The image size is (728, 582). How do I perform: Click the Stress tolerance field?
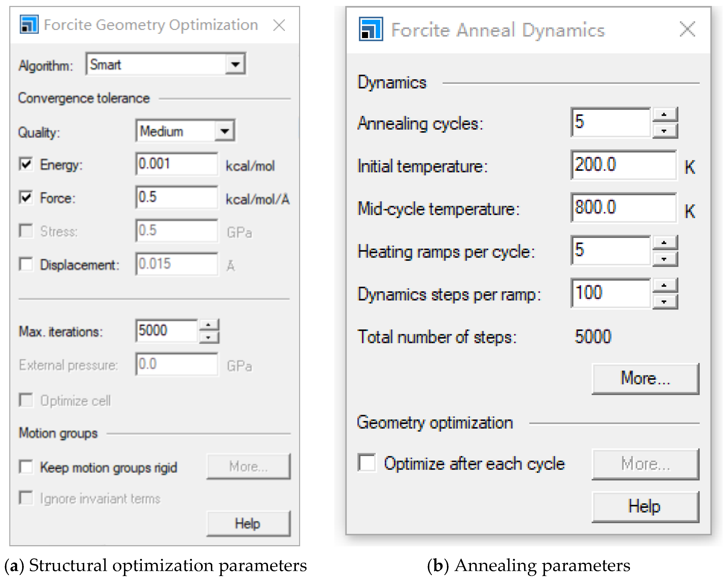pyautogui.click(x=177, y=230)
